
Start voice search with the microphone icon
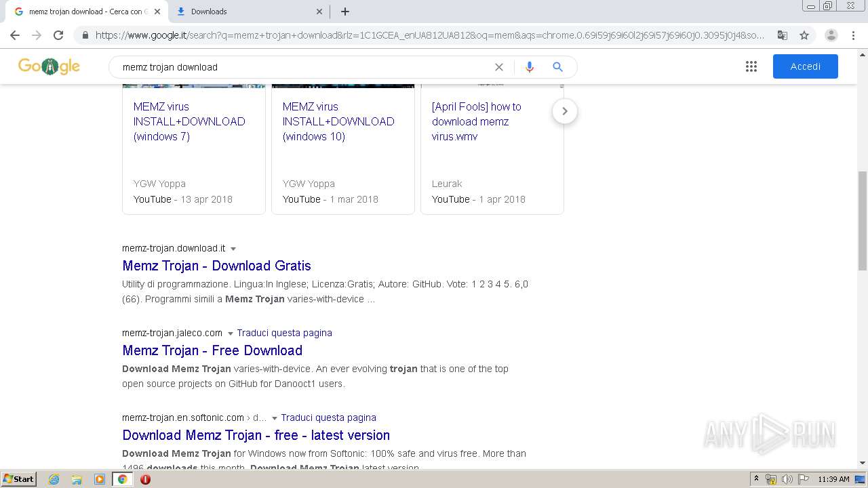click(530, 67)
